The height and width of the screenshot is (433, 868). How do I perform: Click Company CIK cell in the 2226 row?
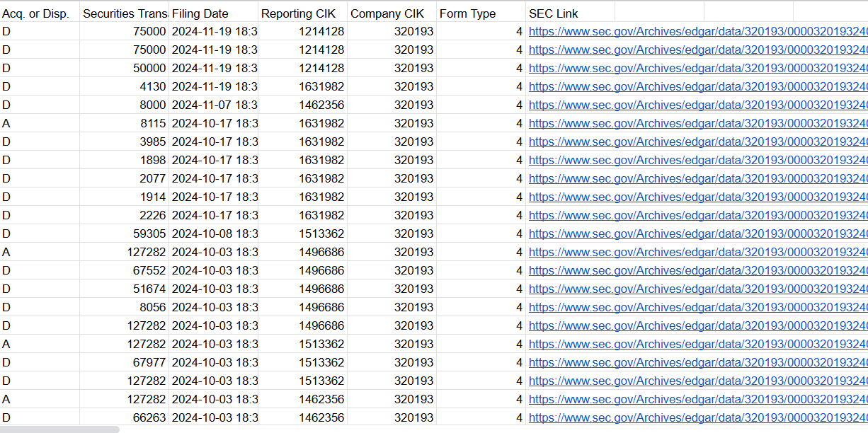(392, 215)
